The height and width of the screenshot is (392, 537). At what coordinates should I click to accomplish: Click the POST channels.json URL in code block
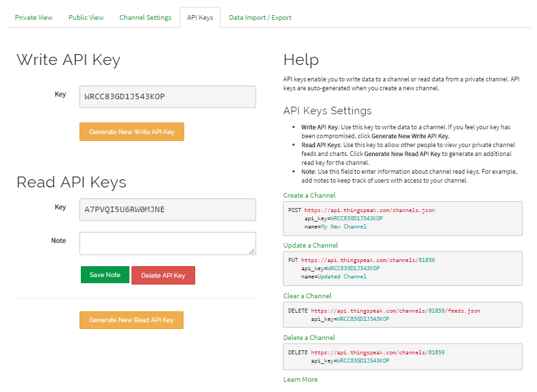(x=369, y=210)
